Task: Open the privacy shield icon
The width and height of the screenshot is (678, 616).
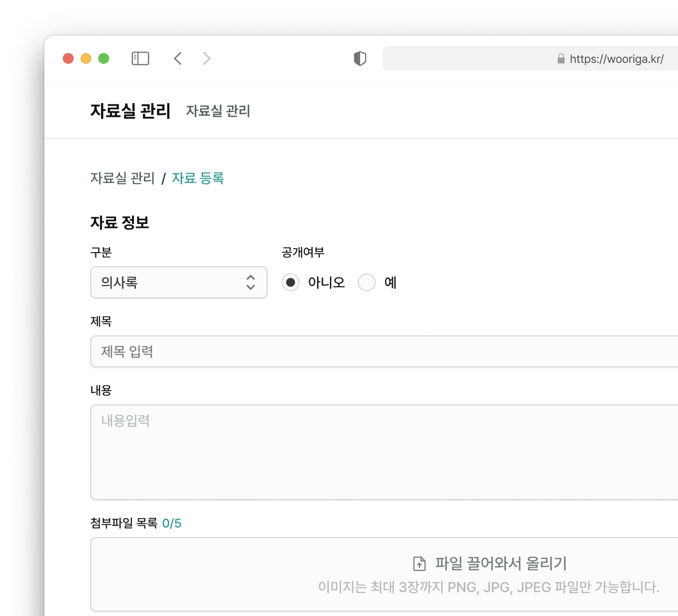Action: pos(360,58)
